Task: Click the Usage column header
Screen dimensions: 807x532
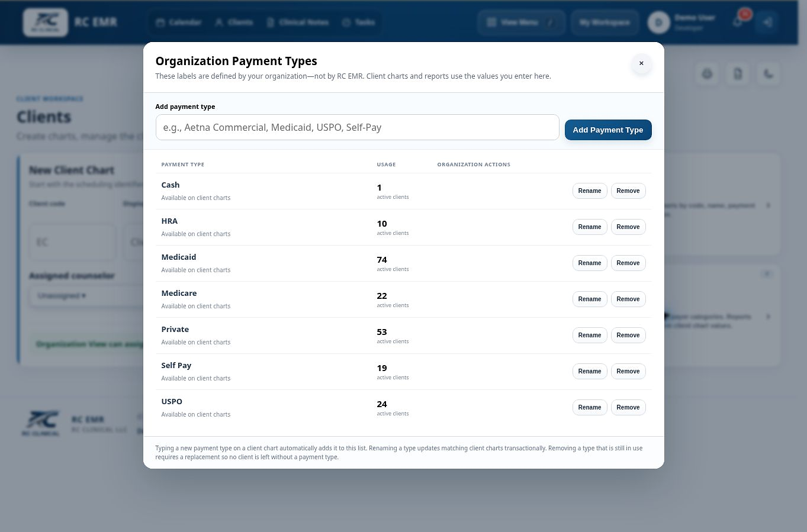Action: click(386, 165)
